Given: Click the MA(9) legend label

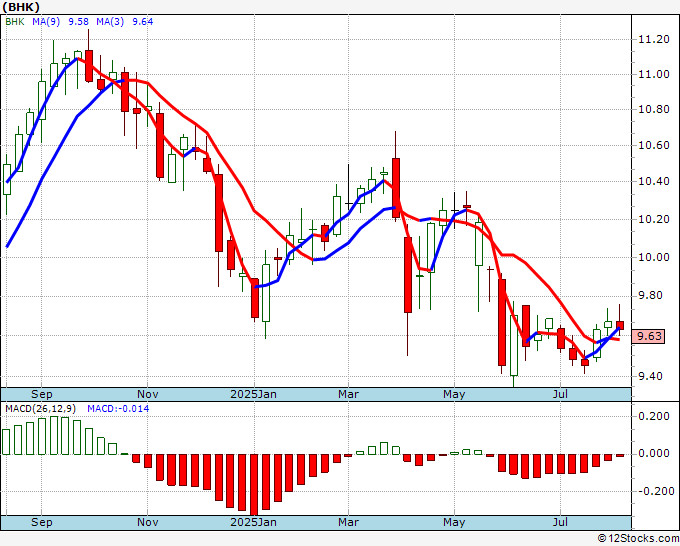Looking at the screenshot, I should pos(46,22).
